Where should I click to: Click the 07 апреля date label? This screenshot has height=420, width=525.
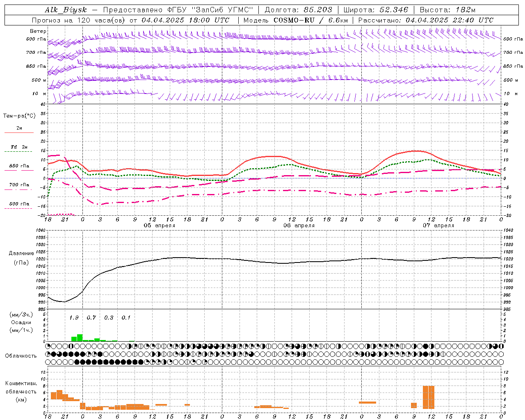click(x=438, y=226)
